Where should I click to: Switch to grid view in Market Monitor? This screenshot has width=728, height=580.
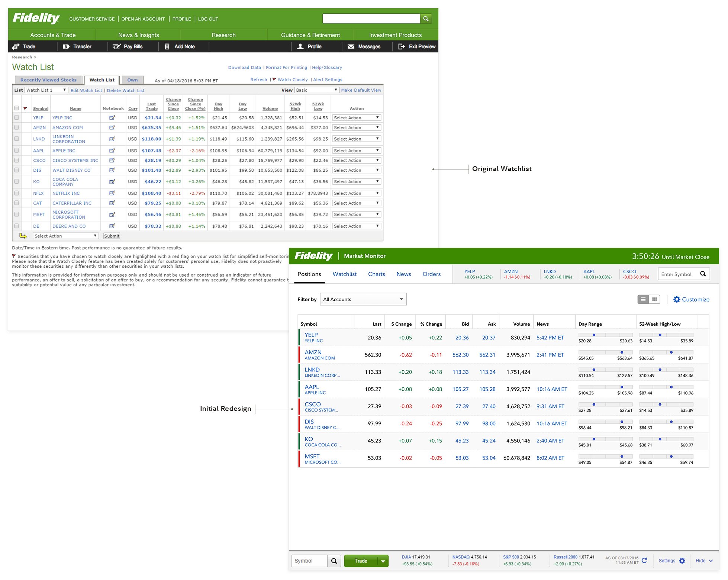(x=654, y=299)
